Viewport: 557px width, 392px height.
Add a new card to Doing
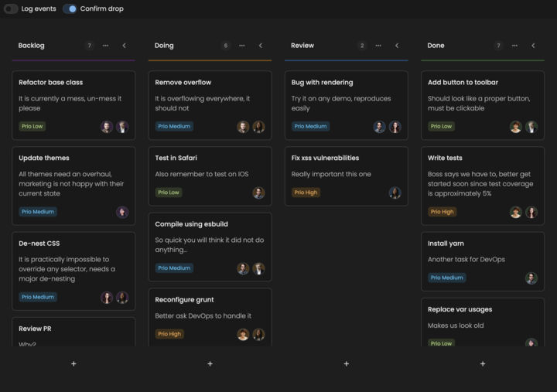click(x=210, y=363)
